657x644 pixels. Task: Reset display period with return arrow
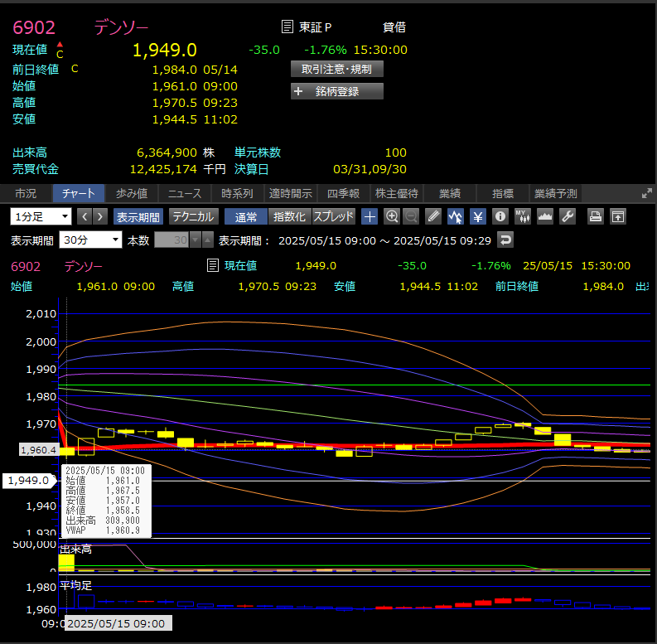505,240
